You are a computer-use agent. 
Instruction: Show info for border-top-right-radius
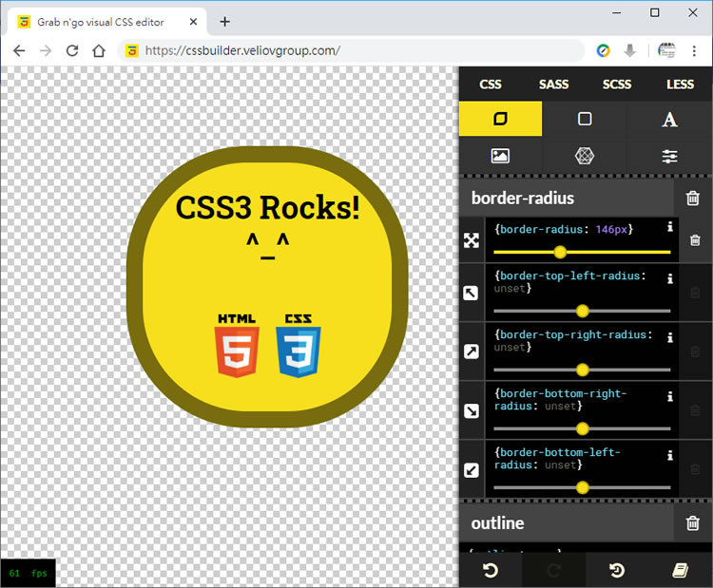pyautogui.click(x=670, y=337)
